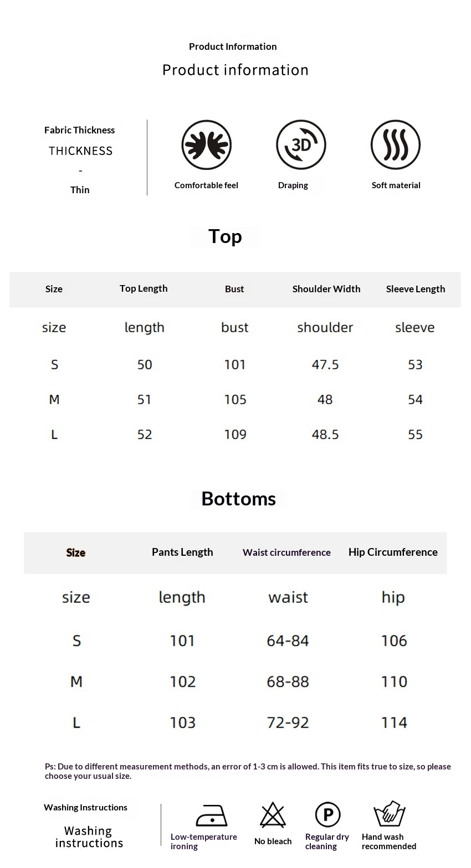Select the S row in Top table
This screenshot has width=471, height=868.
pos(54,365)
